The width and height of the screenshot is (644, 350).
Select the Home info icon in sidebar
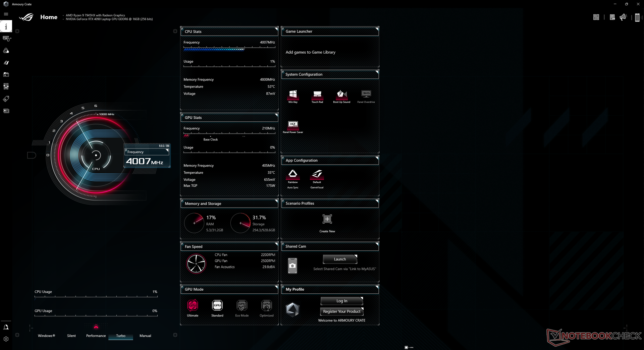coord(6,26)
